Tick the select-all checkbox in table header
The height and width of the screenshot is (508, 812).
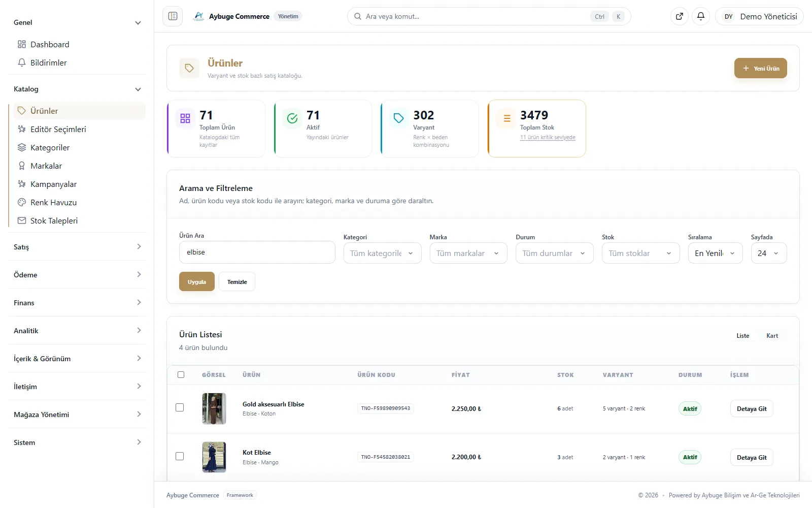181,375
